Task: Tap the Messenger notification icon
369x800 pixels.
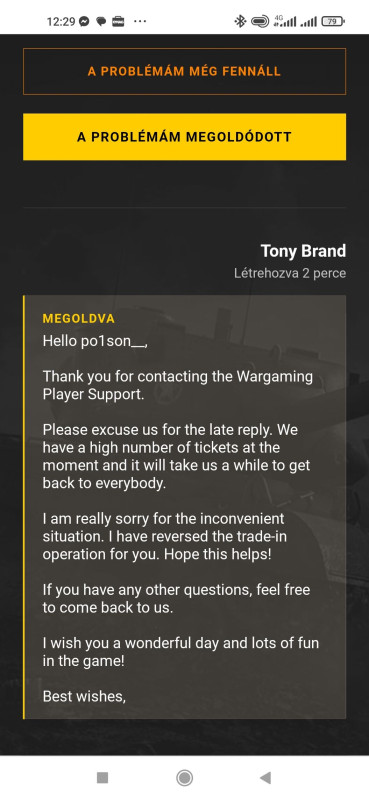Action: [x=85, y=21]
